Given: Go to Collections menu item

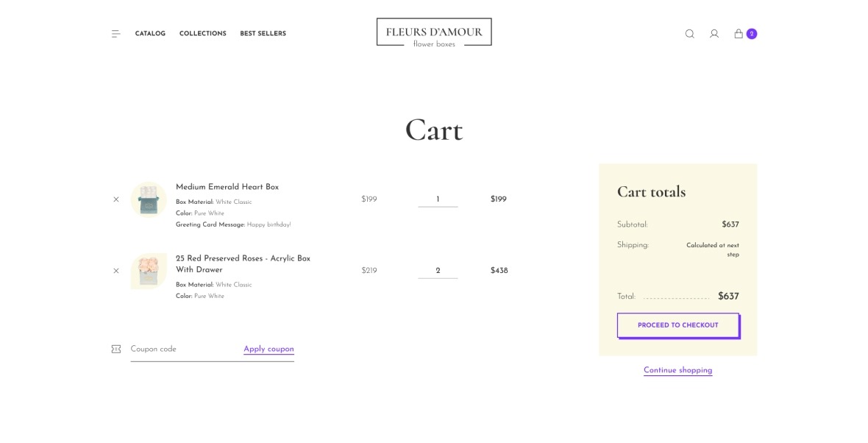Looking at the screenshot, I should (x=202, y=34).
